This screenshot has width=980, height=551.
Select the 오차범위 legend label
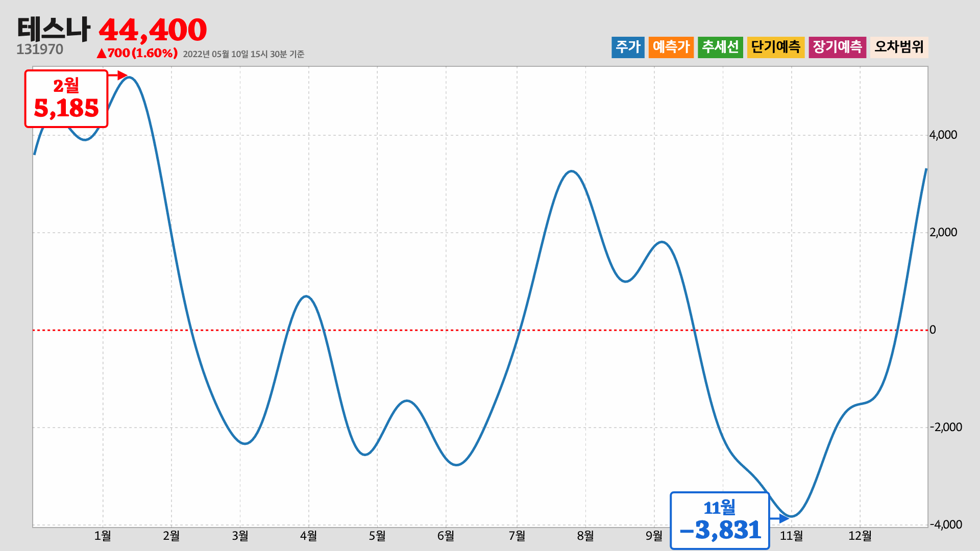(899, 47)
